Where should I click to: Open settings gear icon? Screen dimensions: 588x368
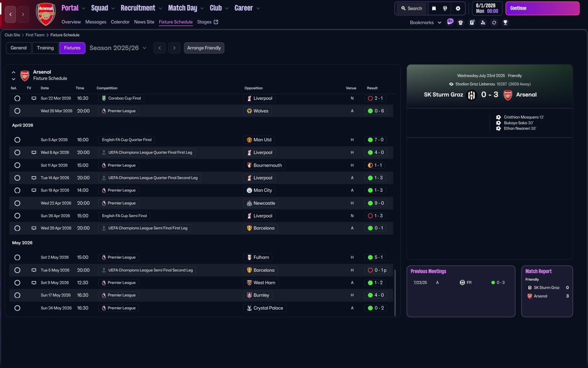point(458,8)
